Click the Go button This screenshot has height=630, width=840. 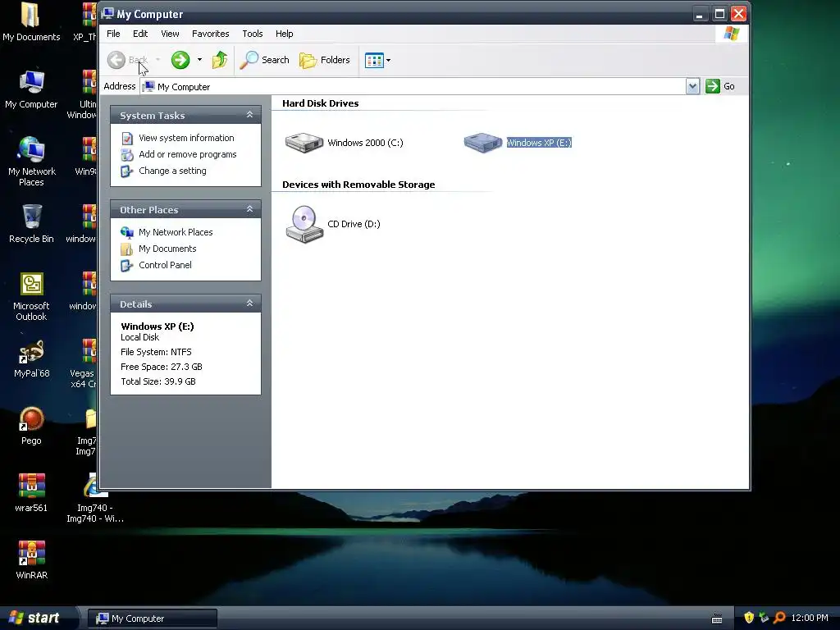[x=720, y=86]
